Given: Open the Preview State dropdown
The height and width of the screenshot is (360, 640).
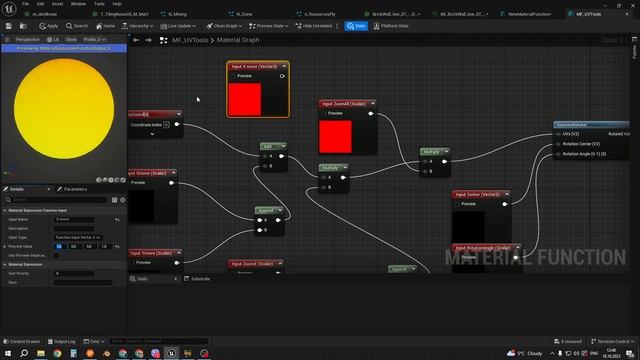Looking at the screenshot, I should (x=269, y=26).
